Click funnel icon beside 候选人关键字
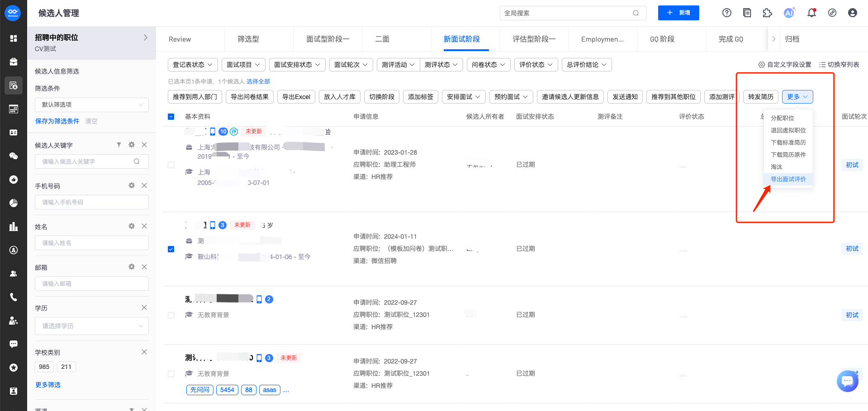This screenshot has width=868, height=411. click(x=119, y=145)
